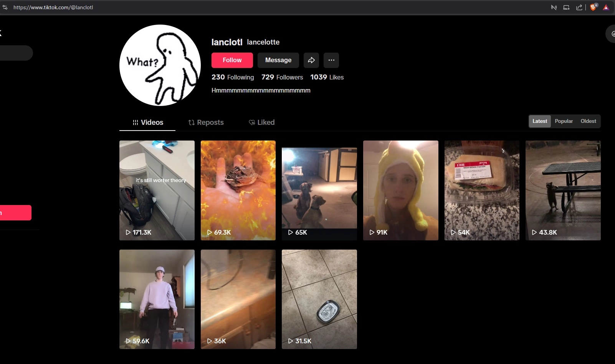Screen dimensions: 615x364
Task: Open site information icon beside the URL
Action: pyautogui.click(x=5, y=7)
